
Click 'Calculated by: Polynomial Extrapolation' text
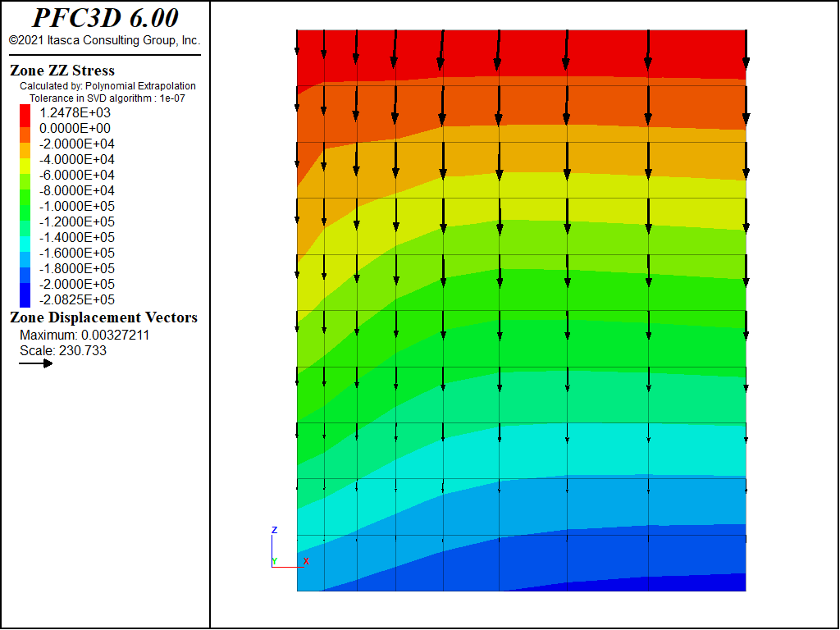[x=107, y=85]
